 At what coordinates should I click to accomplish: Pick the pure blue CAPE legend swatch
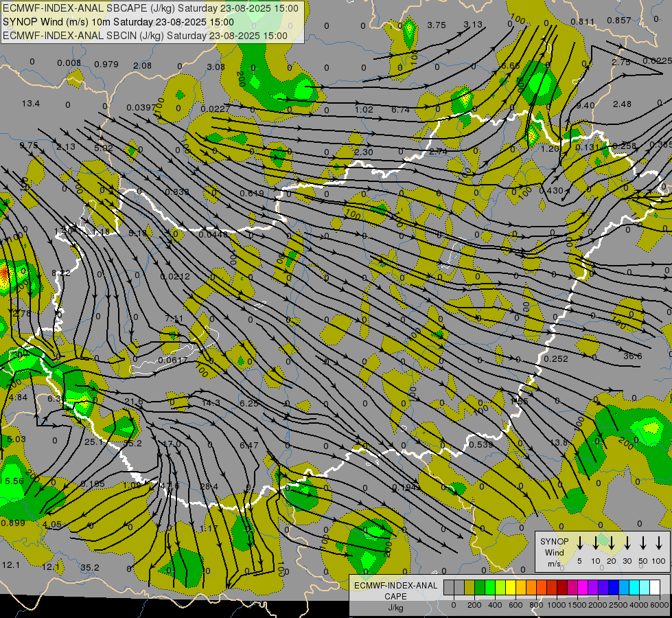[614, 588]
